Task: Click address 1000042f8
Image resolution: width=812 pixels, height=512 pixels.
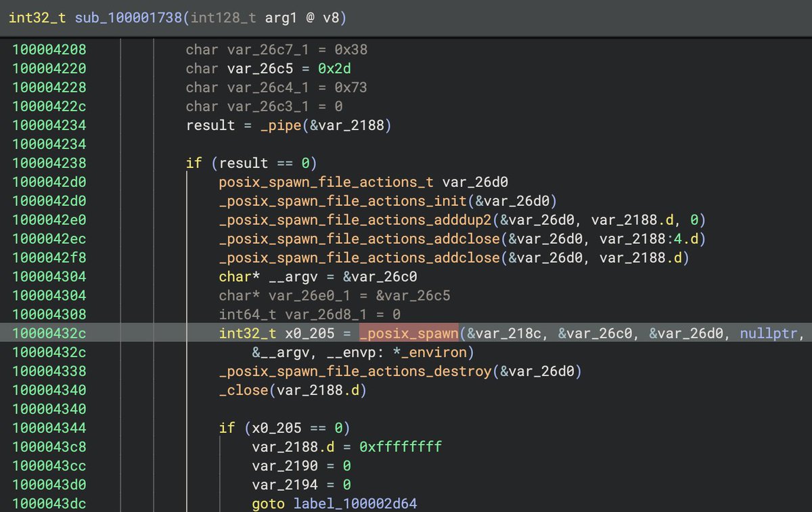Action: 49,258
